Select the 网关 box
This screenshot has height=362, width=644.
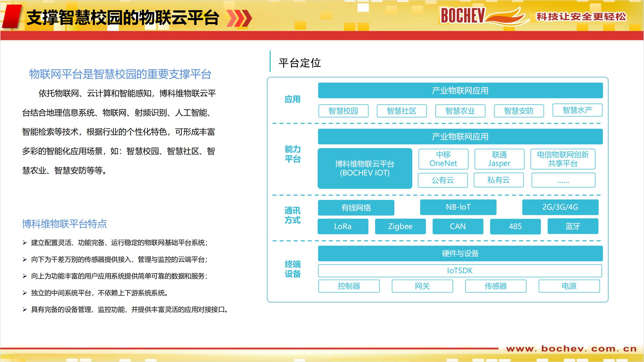422,286
